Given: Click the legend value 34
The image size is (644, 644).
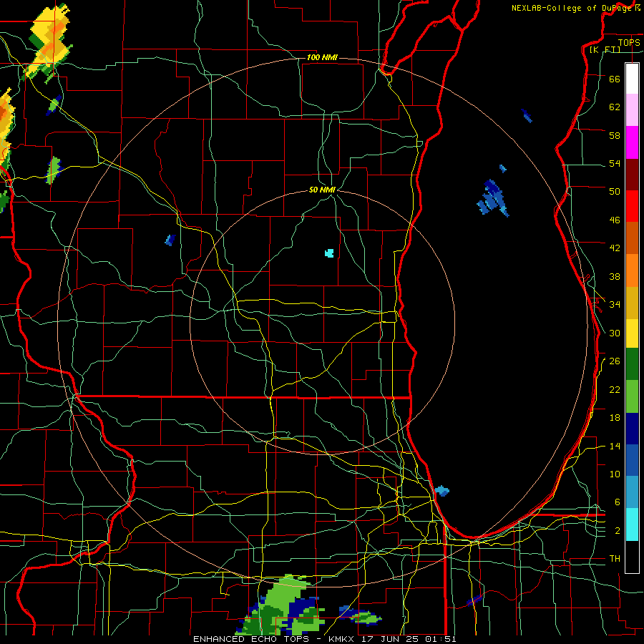Looking at the screenshot, I should (615, 305).
